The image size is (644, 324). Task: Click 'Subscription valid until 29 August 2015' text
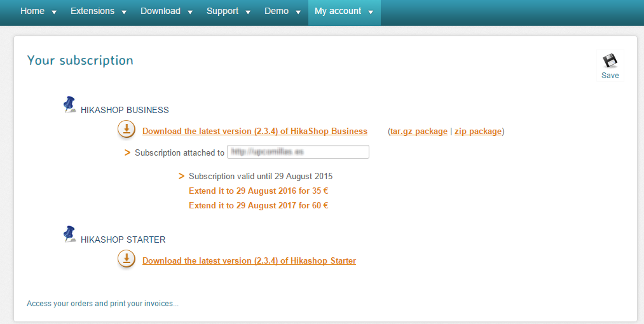261,177
